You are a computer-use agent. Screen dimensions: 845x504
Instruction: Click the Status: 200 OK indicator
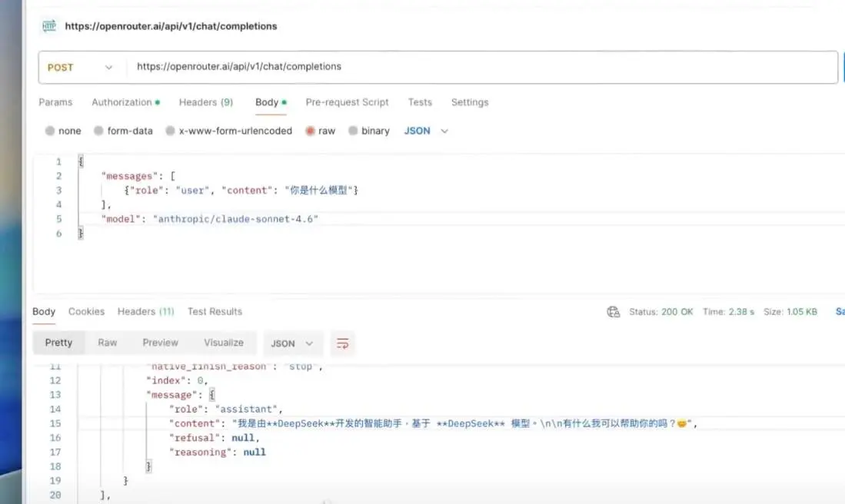click(x=661, y=312)
